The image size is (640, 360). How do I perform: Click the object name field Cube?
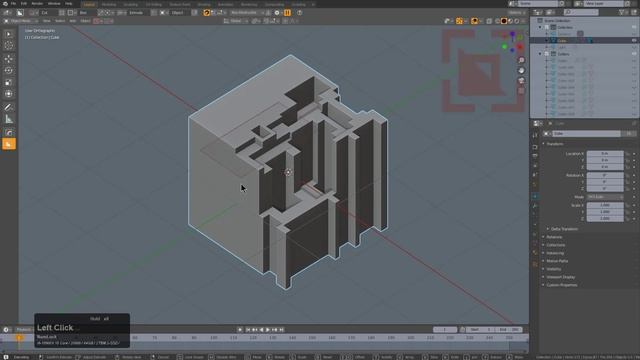point(586,133)
